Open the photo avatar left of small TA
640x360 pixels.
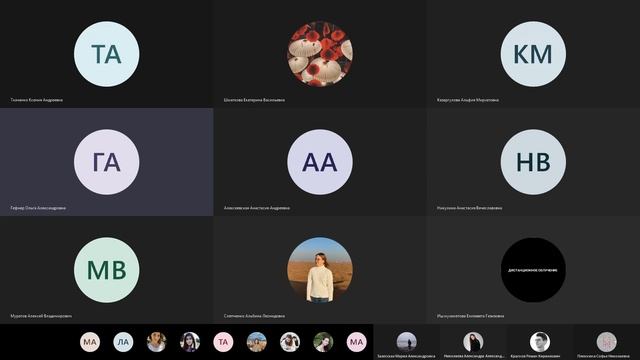pos(190,342)
